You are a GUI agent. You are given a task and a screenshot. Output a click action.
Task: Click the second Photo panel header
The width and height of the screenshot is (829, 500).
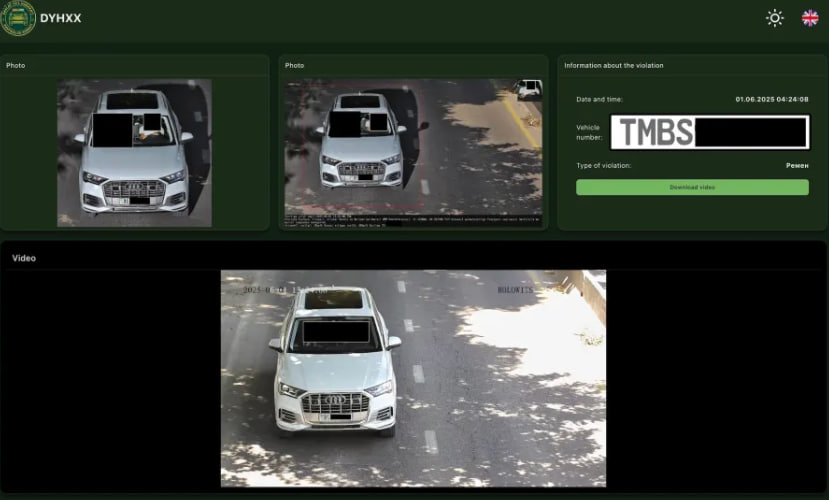(295, 65)
